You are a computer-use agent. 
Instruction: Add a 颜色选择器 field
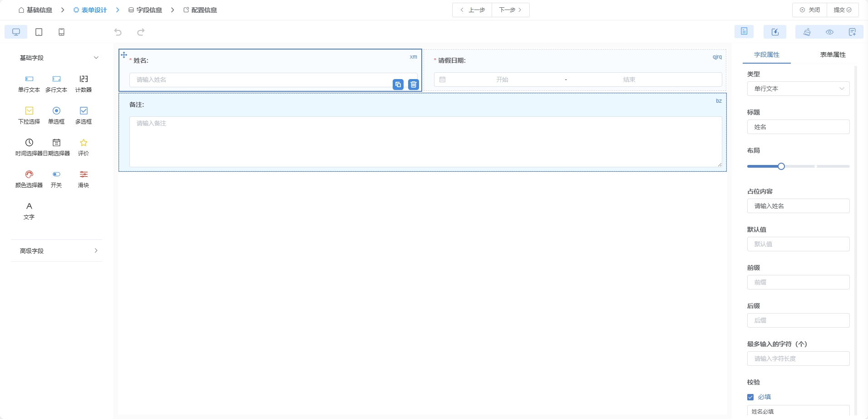[x=29, y=180]
